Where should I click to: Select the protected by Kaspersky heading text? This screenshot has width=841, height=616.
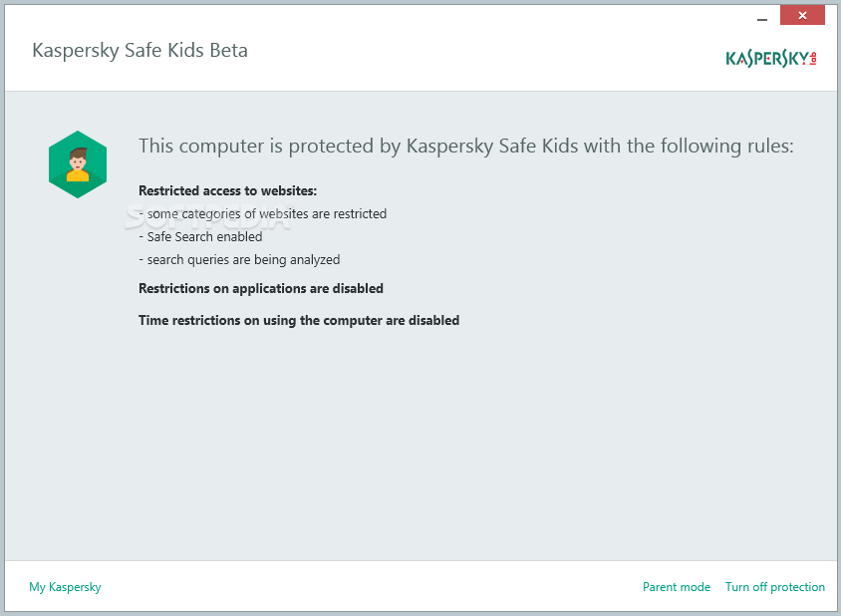[466, 147]
